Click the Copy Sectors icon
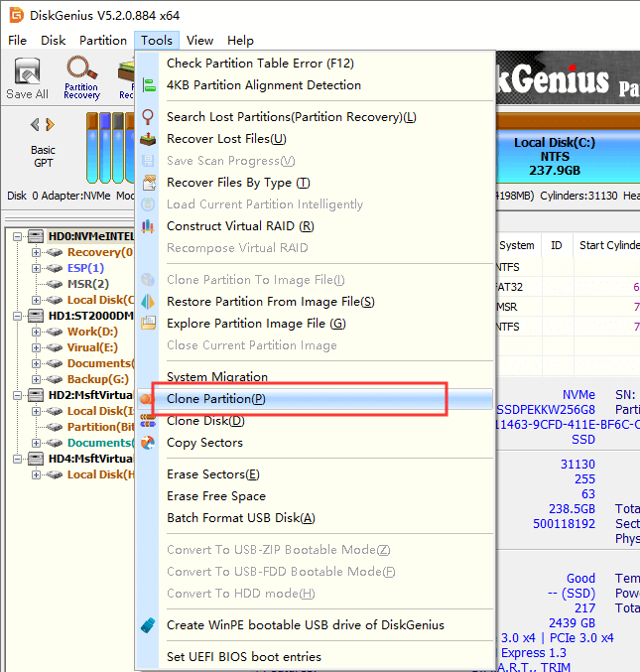 [x=149, y=443]
